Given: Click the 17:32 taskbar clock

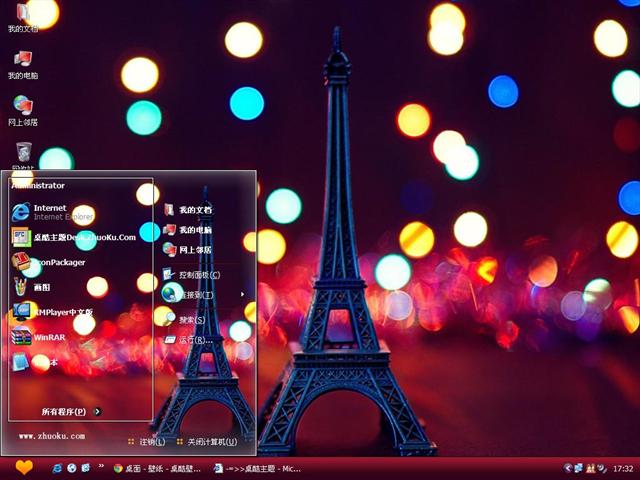Looking at the screenshot, I should 623,469.
